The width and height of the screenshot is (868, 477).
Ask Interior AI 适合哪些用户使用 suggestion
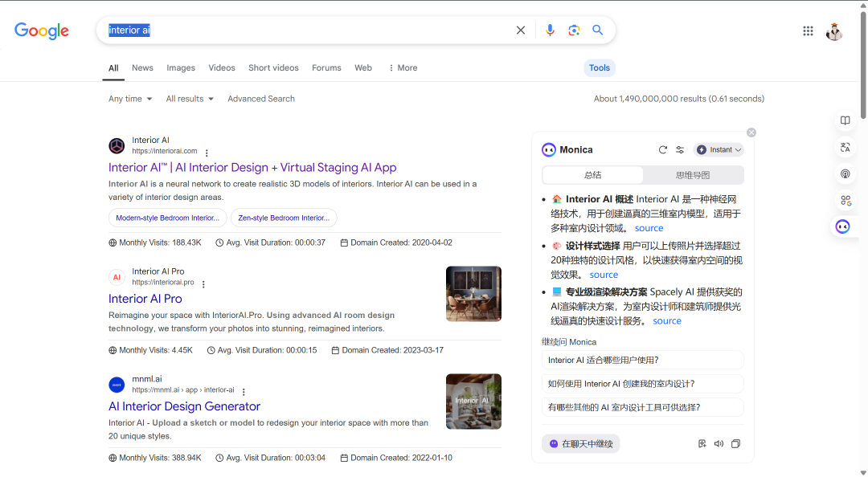pyautogui.click(x=643, y=361)
